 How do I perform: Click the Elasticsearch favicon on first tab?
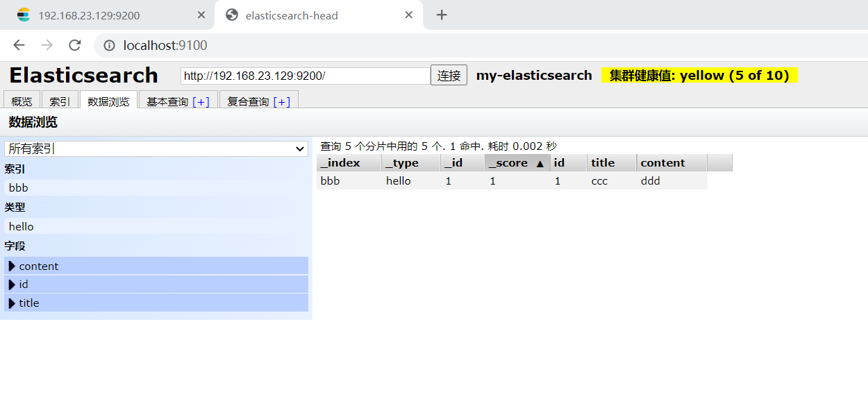pos(24,15)
